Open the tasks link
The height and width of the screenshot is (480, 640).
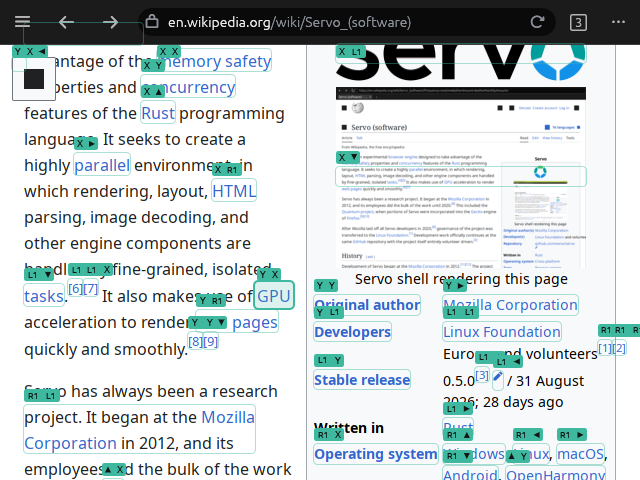(44, 296)
